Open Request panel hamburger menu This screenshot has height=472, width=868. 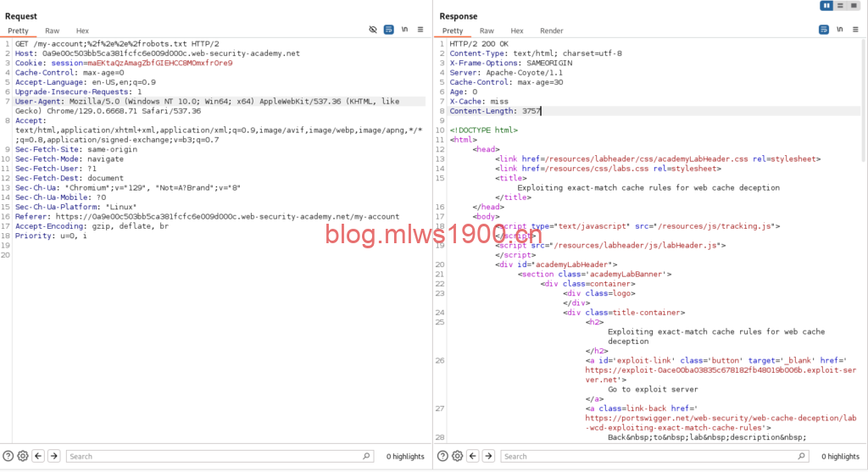(x=420, y=30)
